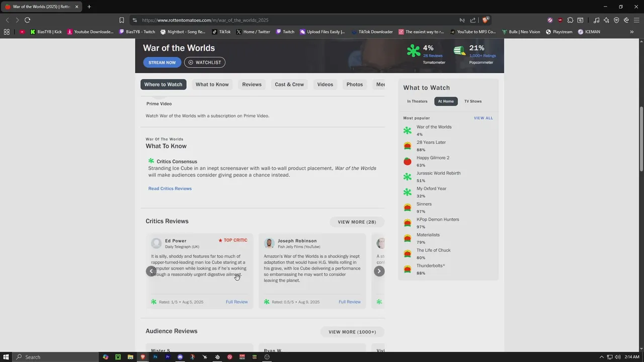
Task: Click the taskbar clock showing 2:14 AM
Action: 631,357
